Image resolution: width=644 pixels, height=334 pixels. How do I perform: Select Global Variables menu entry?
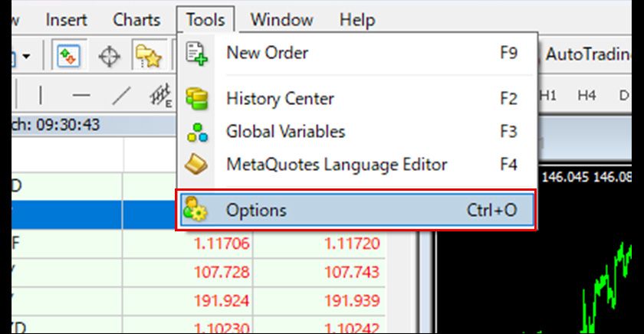coord(356,132)
